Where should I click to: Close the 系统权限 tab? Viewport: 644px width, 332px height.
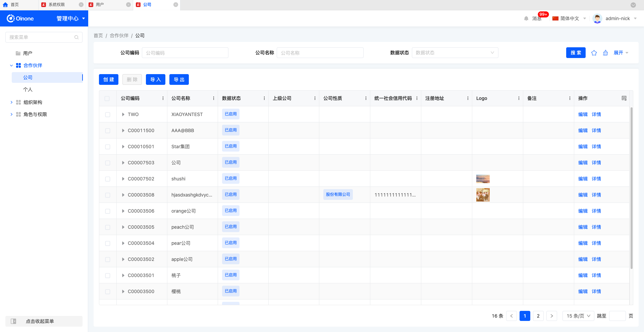81,5
